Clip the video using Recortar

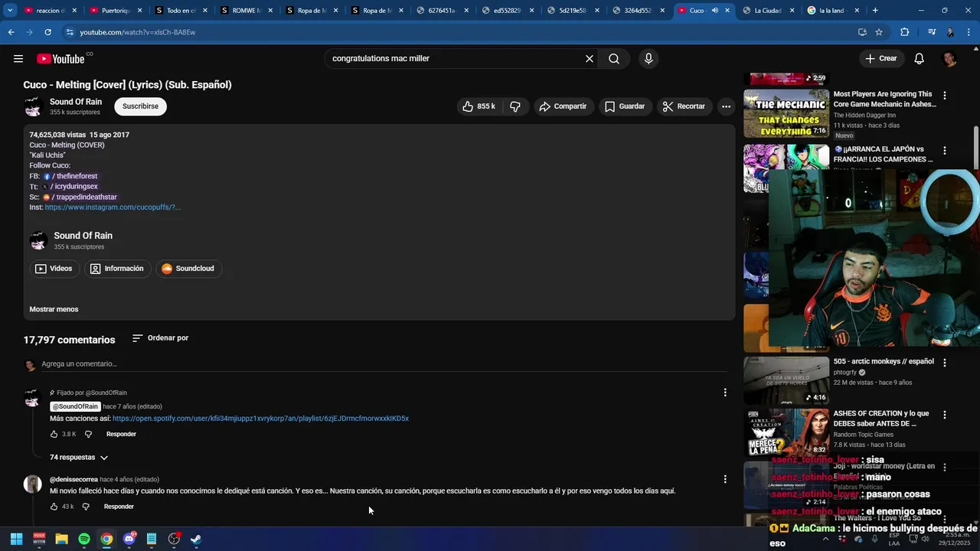pyautogui.click(x=684, y=106)
